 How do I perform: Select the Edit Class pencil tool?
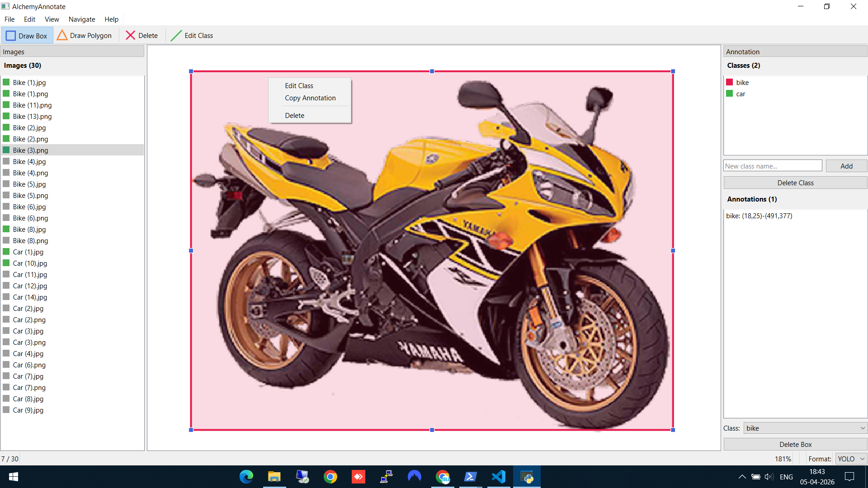(x=192, y=35)
